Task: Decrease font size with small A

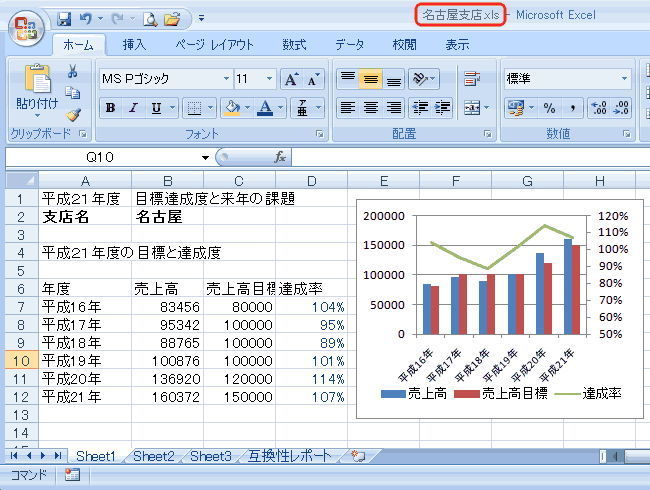Action: pyautogui.click(x=313, y=79)
